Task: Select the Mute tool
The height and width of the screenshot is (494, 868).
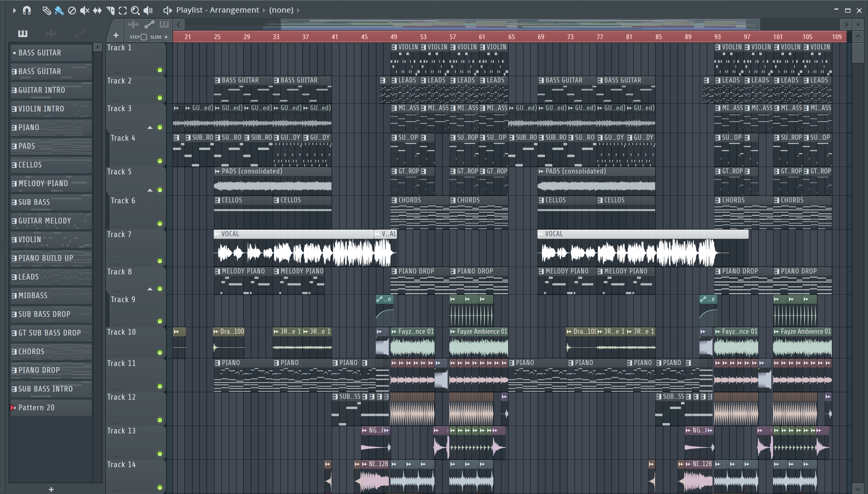Action: click(84, 11)
